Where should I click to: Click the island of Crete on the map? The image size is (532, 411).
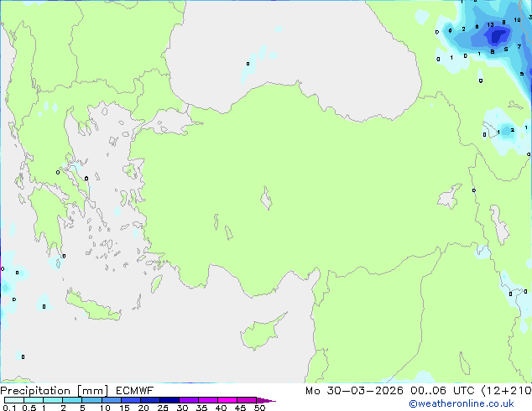coord(93,305)
